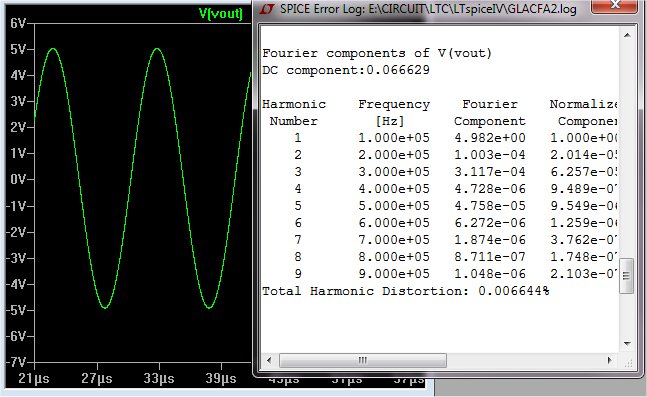Click the frequency value 3.000e+05
The width and height of the screenshot is (647, 397).
[x=394, y=172]
